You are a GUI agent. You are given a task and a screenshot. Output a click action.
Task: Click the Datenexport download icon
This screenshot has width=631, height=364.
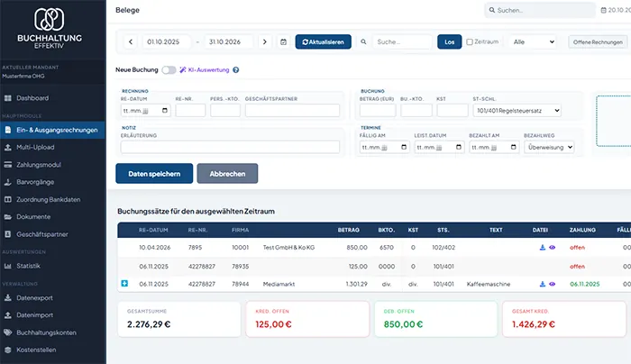(x=7, y=298)
